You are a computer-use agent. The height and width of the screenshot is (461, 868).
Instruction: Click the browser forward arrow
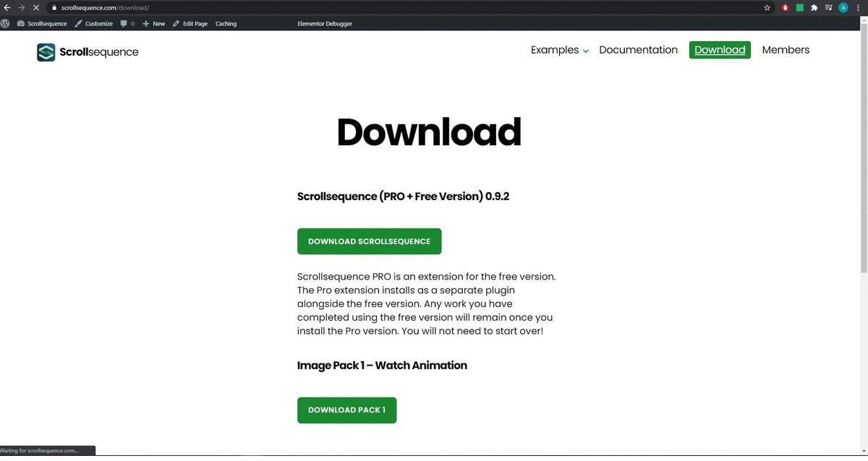21,7
